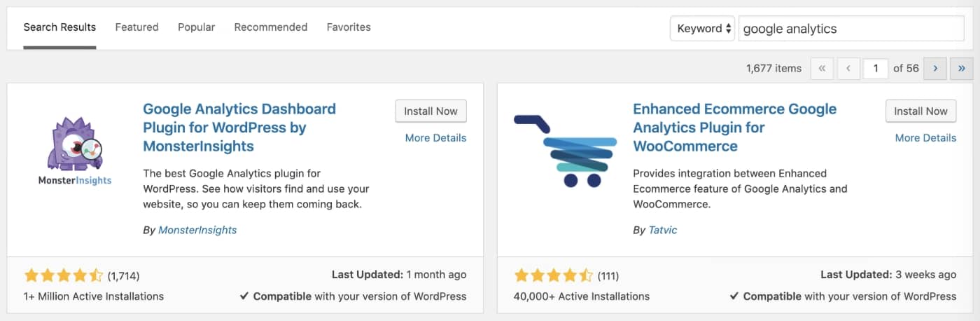
Task: Open the Favorites tab
Action: [x=349, y=27]
